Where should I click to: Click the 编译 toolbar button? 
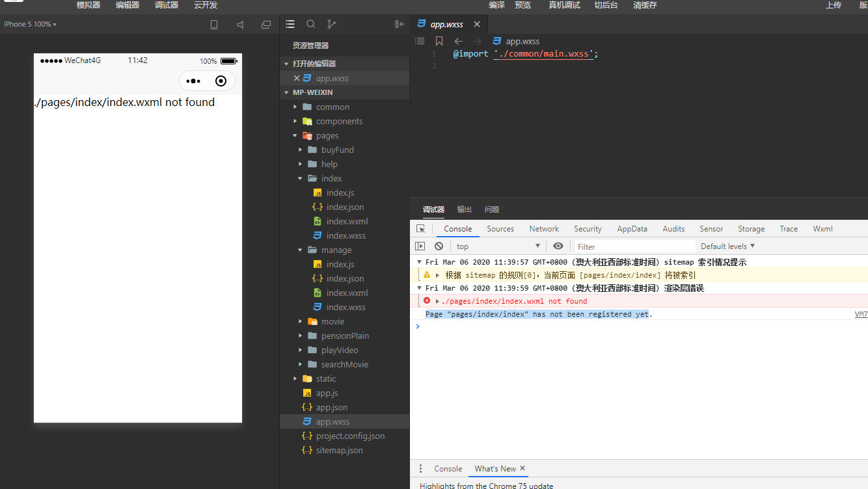[x=496, y=5]
